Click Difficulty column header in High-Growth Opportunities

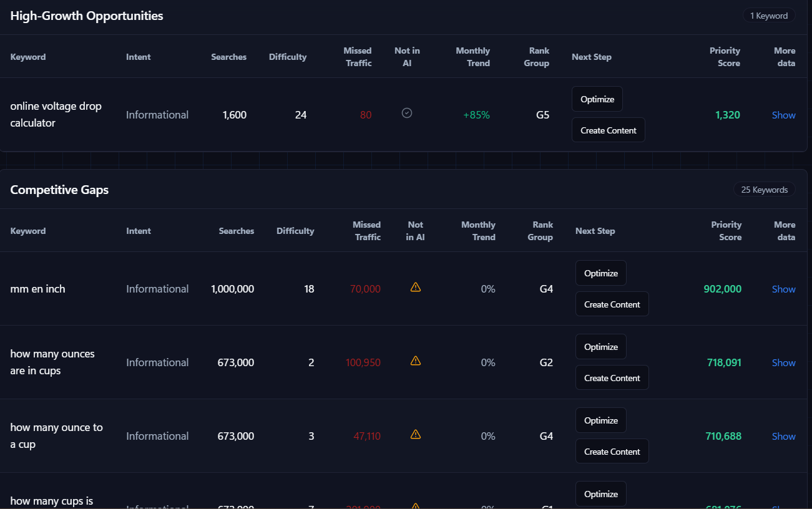(x=288, y=57)
